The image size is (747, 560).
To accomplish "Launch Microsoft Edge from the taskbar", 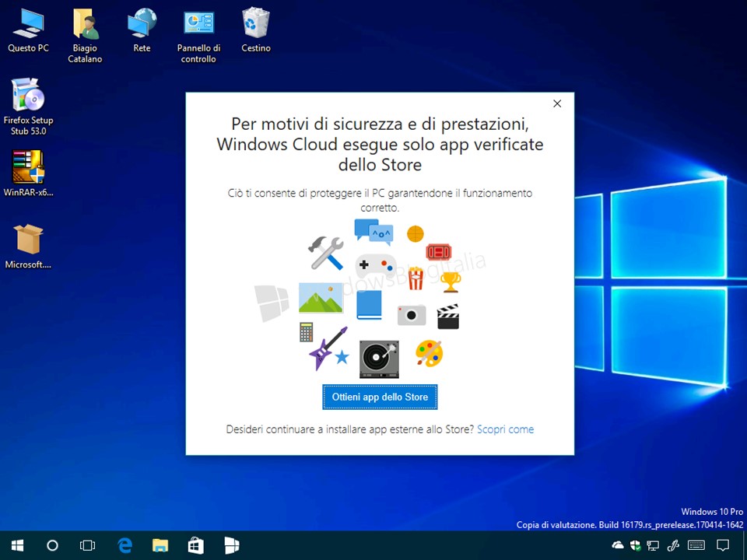I will pyautogui.click(x=124, y=545).
